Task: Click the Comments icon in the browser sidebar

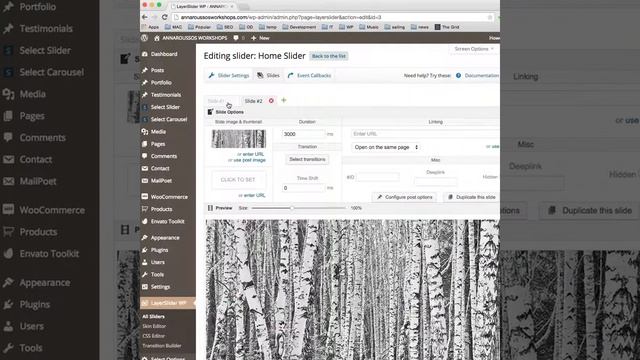Action: click(144, 156)
